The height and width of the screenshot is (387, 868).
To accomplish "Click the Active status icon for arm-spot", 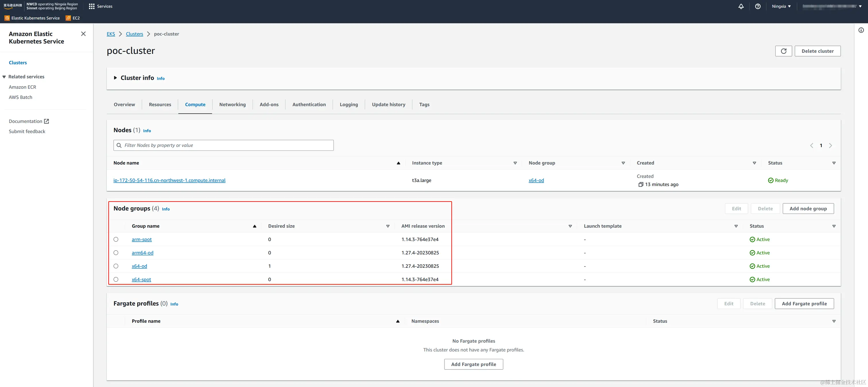I will click(752, 240).
